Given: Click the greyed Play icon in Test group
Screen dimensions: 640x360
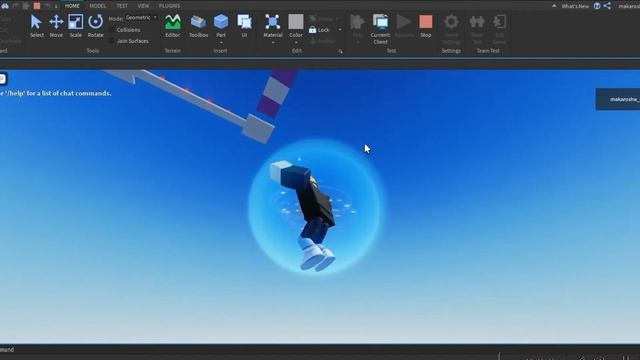Looking at the screenshot, I should (357, 22).
